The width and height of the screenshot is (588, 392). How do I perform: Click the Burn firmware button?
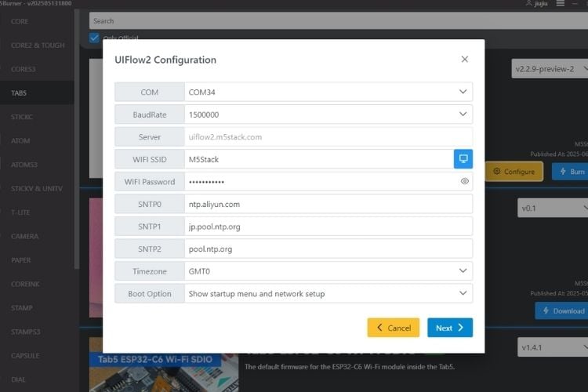(x=571, y=172)
